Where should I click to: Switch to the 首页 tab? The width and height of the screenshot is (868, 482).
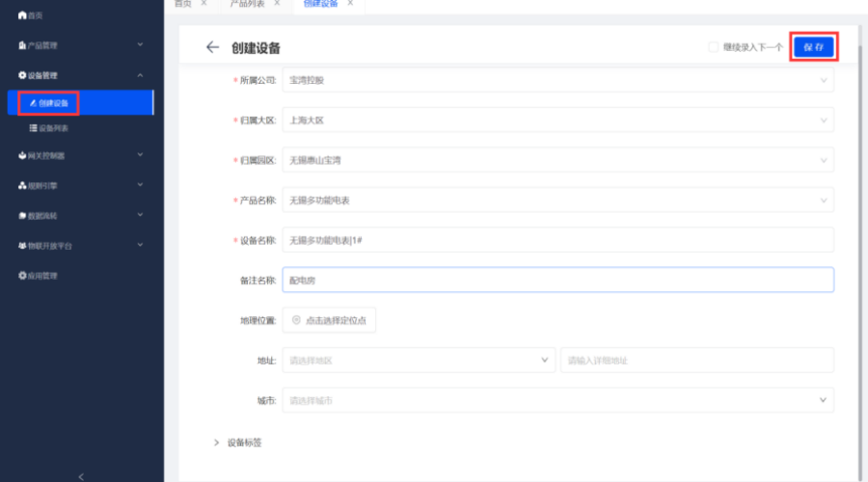[182, 3]
